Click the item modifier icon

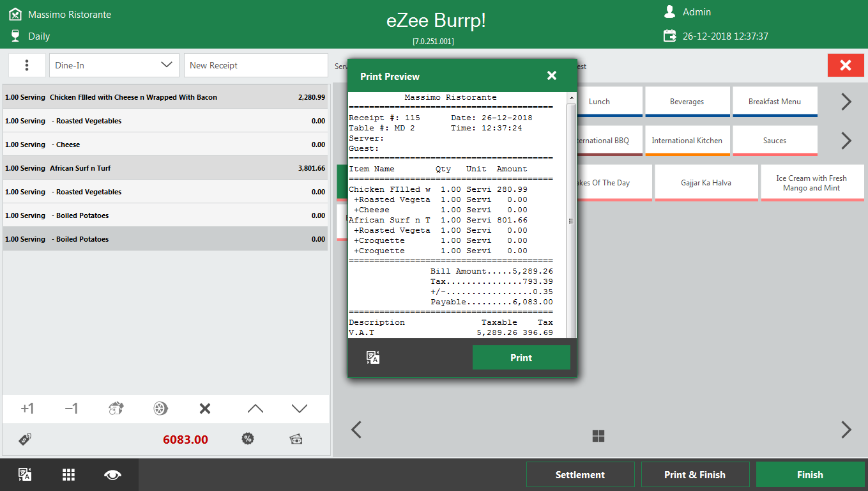point(116,409)
